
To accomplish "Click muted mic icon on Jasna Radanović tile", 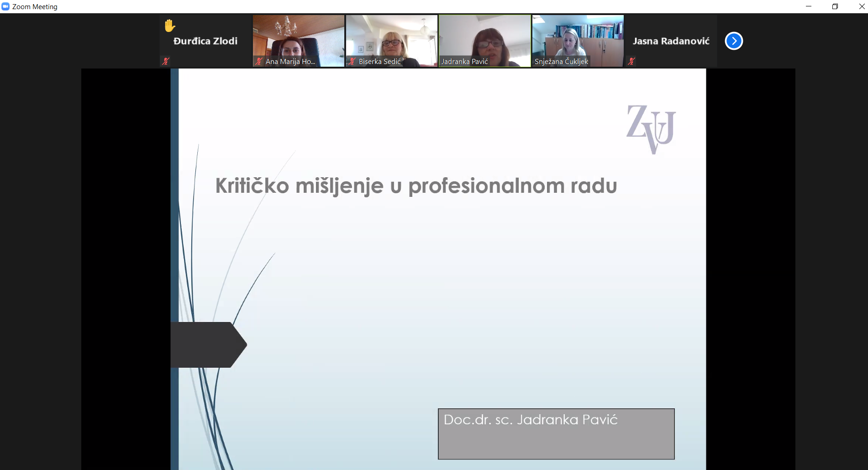I will click(x=631, y=61).
